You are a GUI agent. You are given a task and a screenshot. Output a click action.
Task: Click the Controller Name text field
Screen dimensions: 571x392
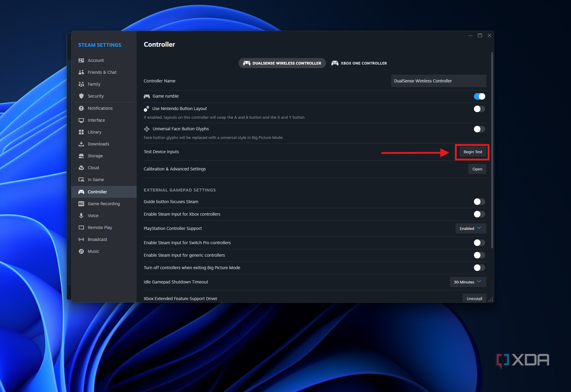click(x=438, y=81)
